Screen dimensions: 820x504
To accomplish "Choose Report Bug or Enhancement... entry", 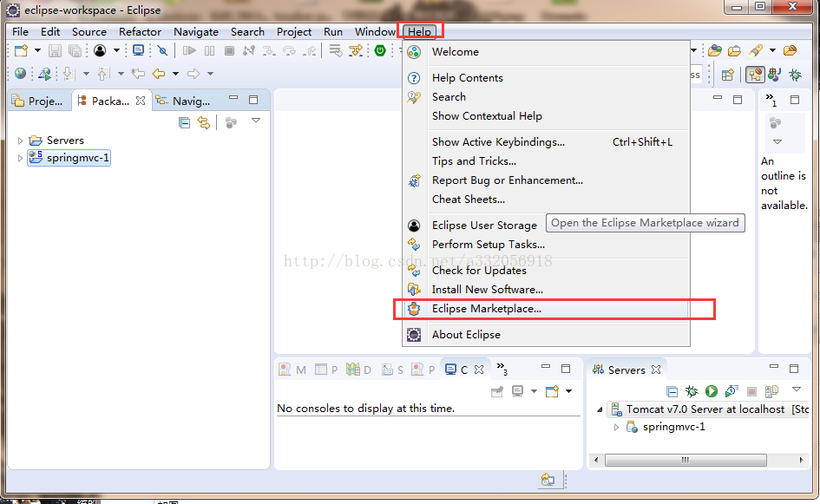I will (x=546, y=180).
